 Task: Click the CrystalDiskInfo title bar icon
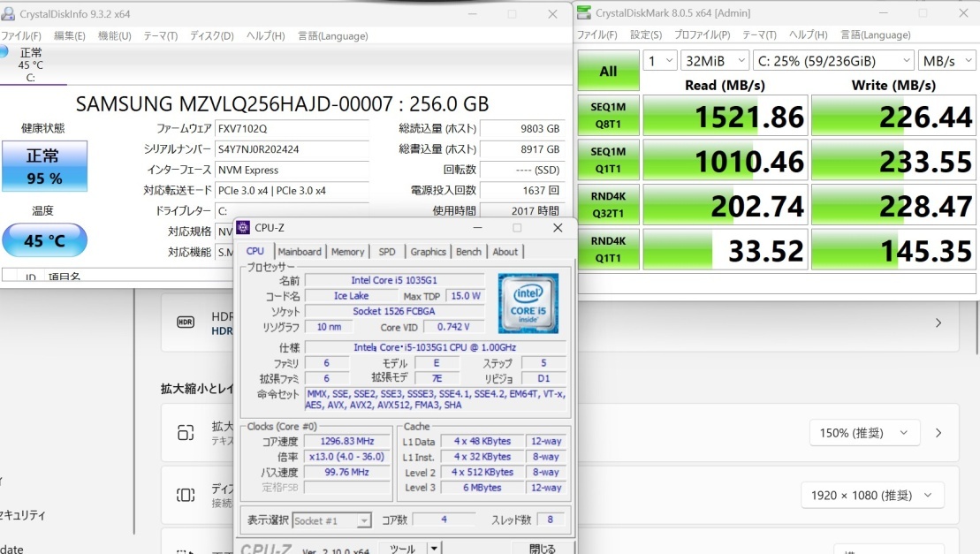(8, 13)
